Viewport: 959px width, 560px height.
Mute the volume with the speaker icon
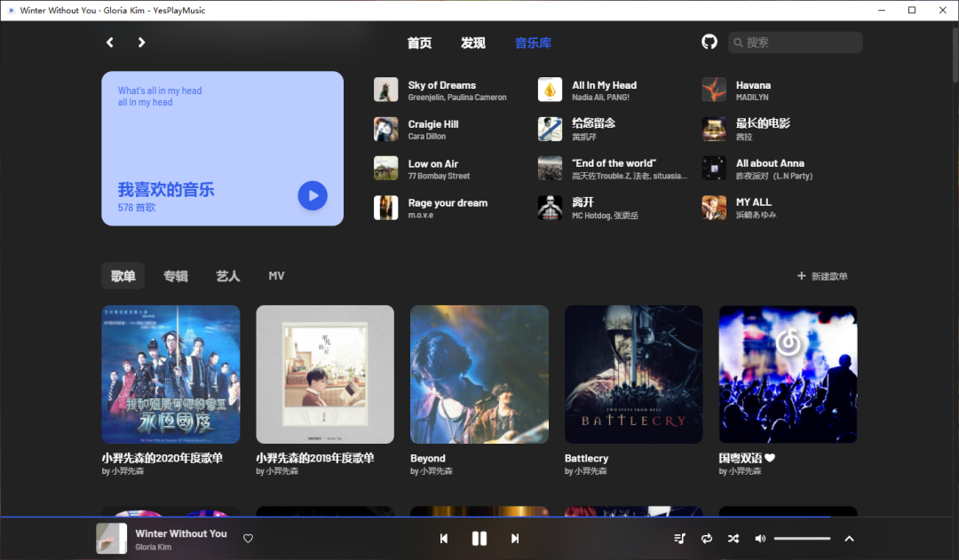click(760, 539)
